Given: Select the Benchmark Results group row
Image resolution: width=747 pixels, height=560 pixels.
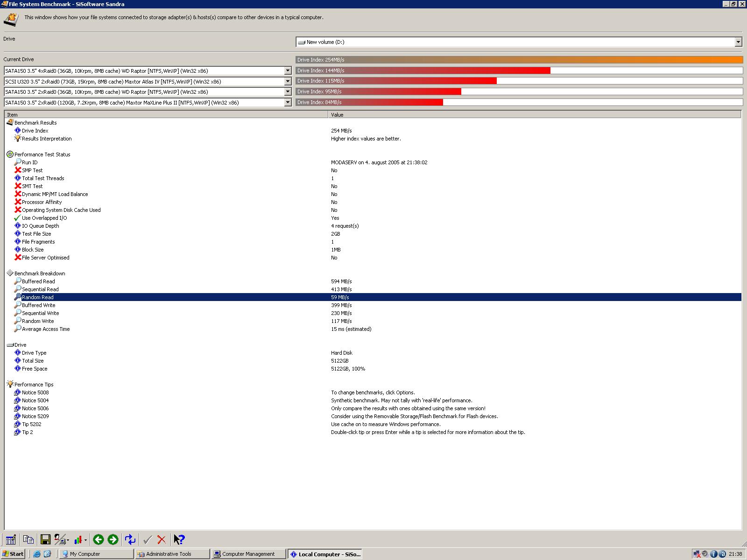Looking at the screenshot, I should (x=373, y=123).
